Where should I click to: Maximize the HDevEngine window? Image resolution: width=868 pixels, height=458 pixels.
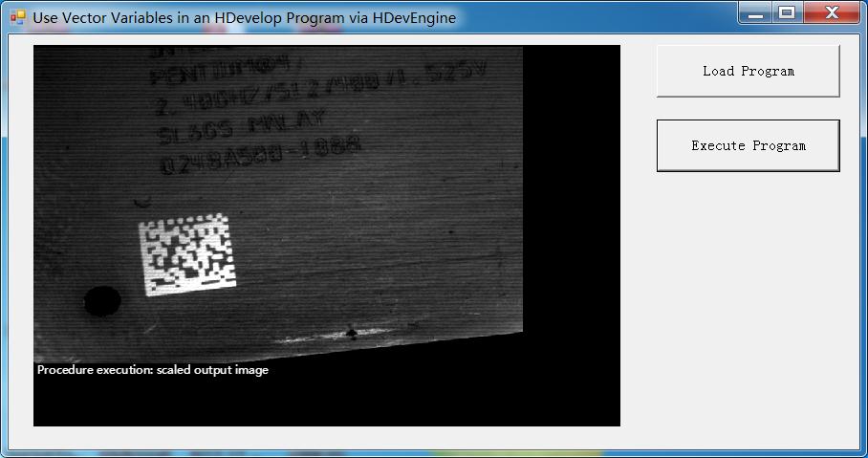click(x=787, y=12)
